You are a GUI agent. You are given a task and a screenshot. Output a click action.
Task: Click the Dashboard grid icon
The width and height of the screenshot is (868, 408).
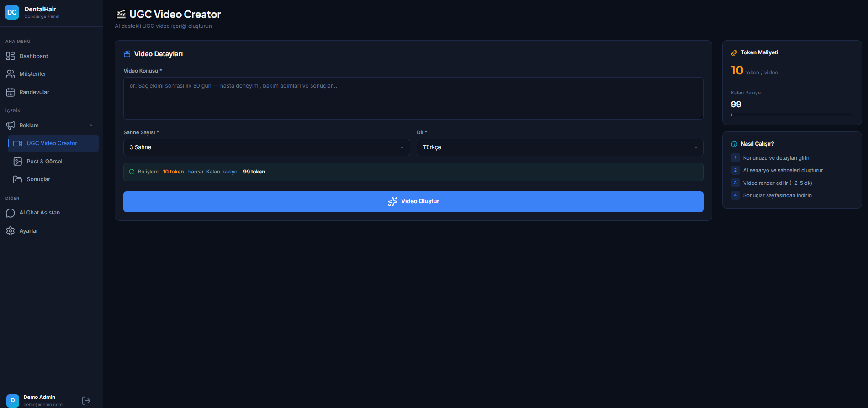point(11,56)
